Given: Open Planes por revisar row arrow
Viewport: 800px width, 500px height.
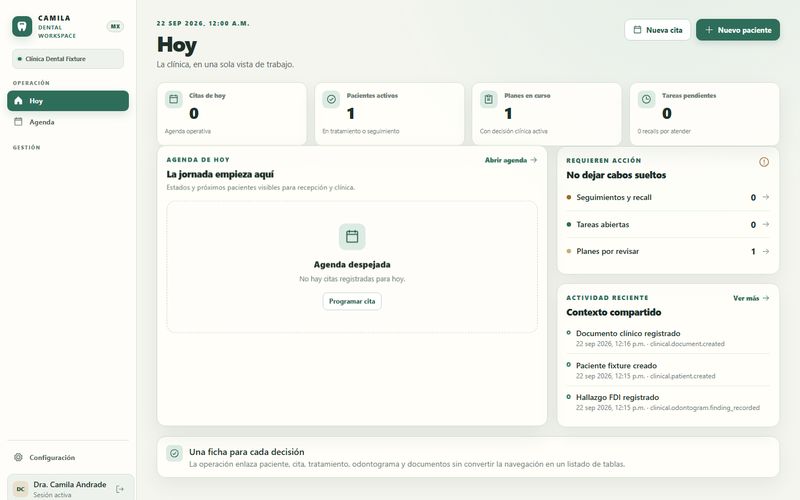Looking at the screenshot, I should (765, 251).
